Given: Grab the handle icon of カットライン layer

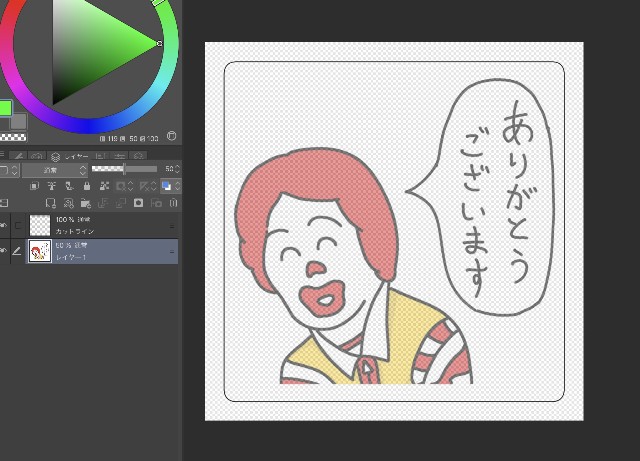Looking at the screenshot, I should click(x=172, y=226).
